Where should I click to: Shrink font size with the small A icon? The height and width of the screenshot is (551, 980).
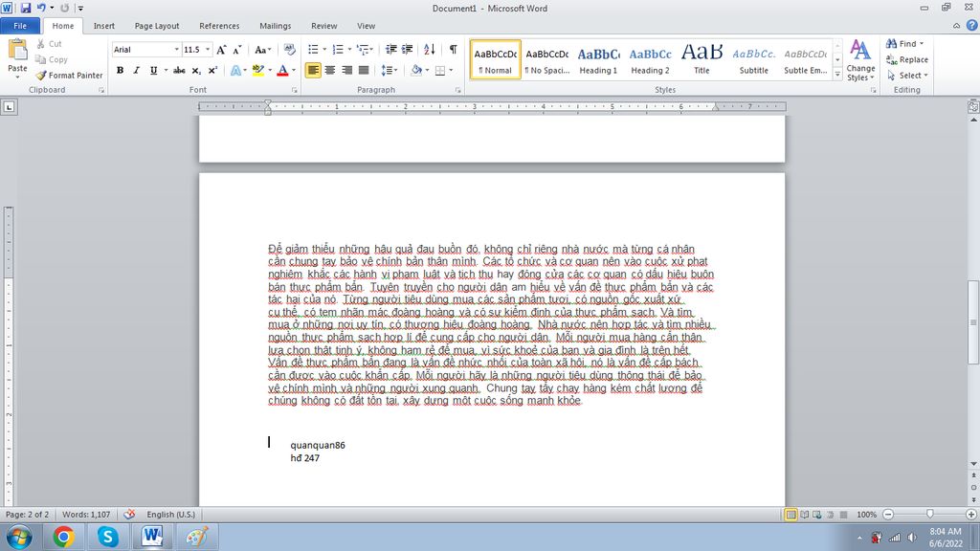point(237,50)
